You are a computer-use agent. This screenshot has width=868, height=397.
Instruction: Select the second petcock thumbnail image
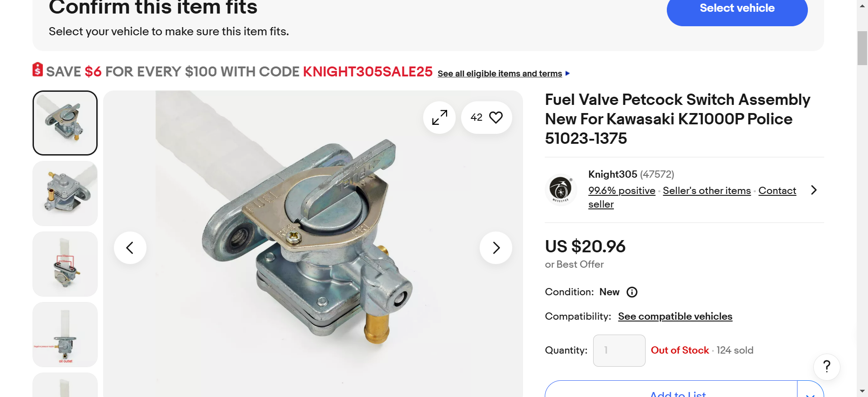pos(65,194)
